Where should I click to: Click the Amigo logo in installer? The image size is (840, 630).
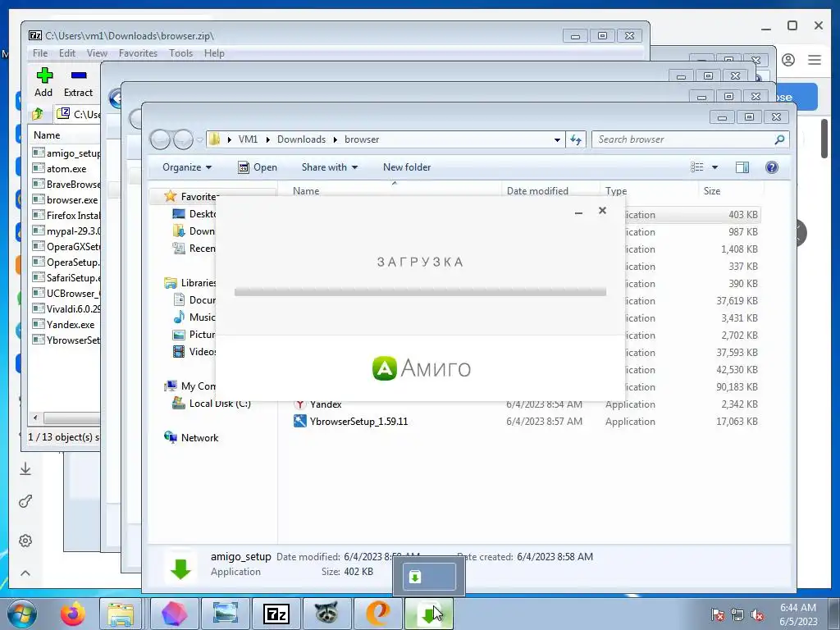coord(421,368)
